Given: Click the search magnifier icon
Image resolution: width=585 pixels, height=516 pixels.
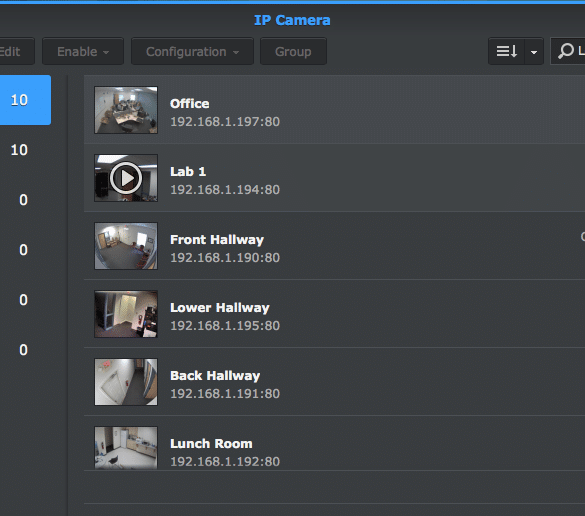Looking at the screenshot, I should (x=566, y=51).
